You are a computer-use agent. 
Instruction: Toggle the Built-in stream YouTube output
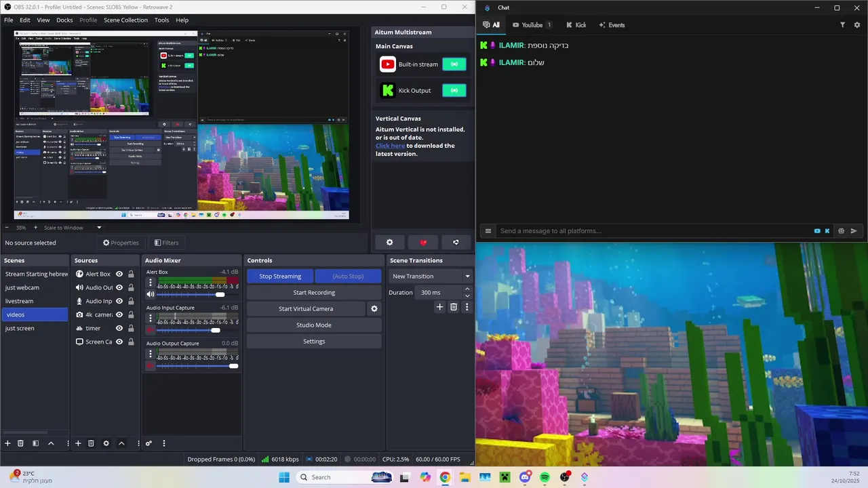454,64
